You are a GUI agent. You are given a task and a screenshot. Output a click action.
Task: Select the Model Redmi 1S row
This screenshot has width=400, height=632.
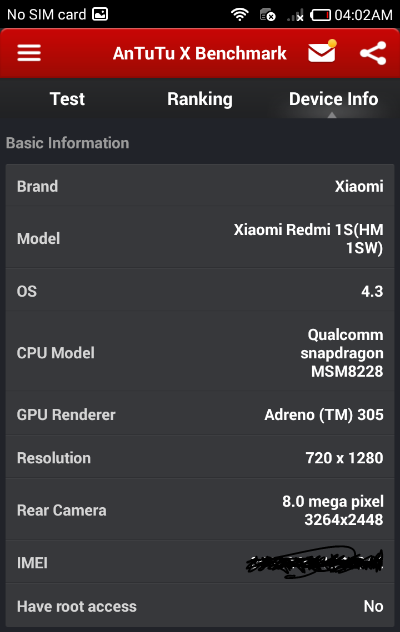[200, 238]
